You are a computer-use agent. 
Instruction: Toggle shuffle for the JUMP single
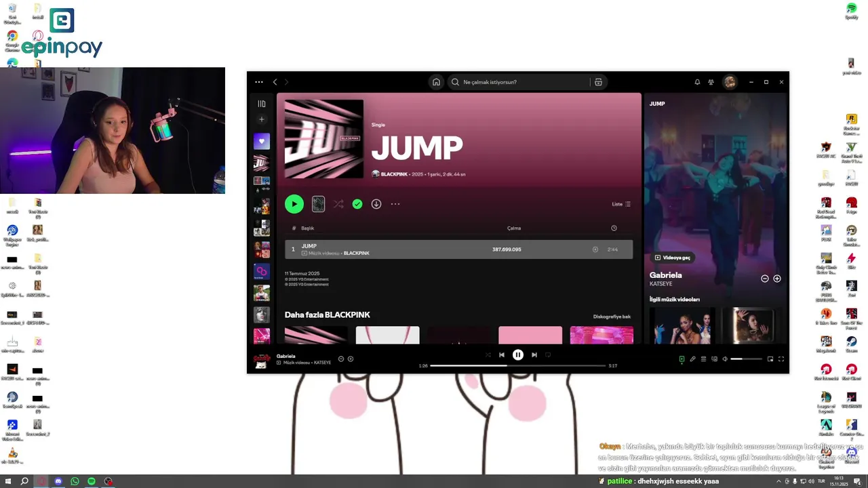[x=338, y=204]
